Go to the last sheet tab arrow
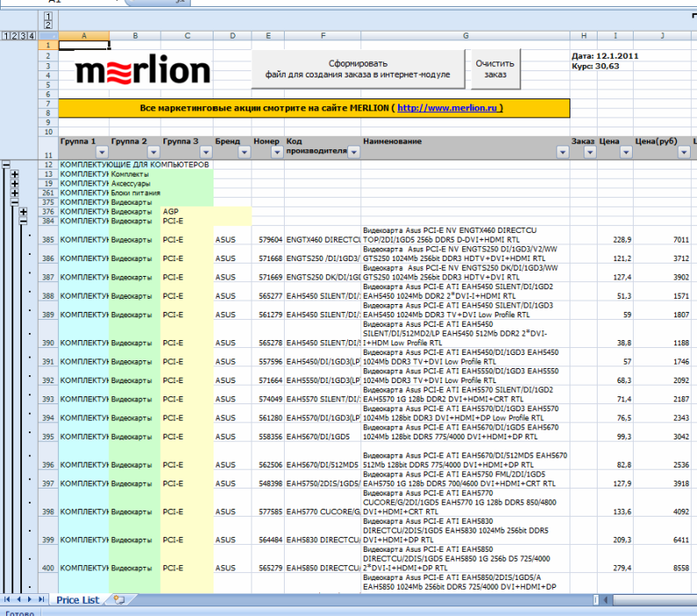 pyautogui.click(x=41, y=599)
